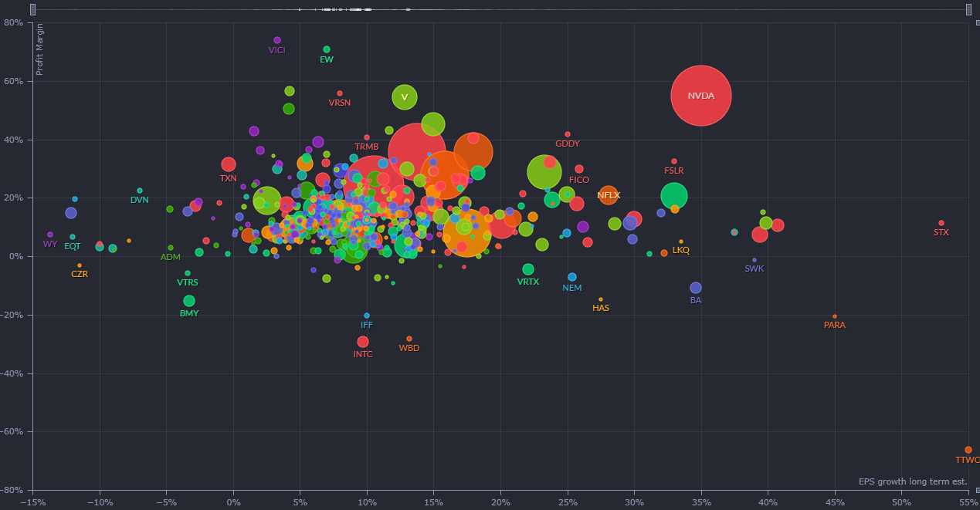
Task: Click the NEM data point
Action: point(572,277)
